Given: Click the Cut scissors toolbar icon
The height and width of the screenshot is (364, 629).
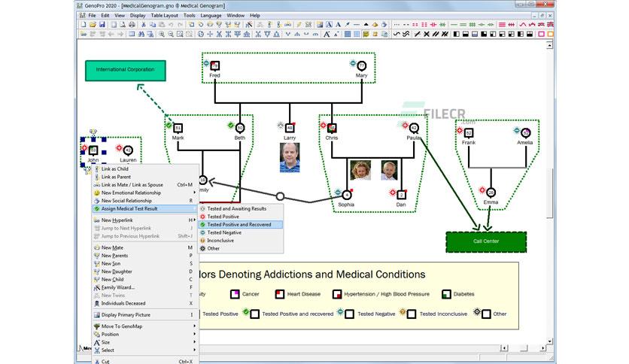Looking at the screenshot, I should coord(143,25).
